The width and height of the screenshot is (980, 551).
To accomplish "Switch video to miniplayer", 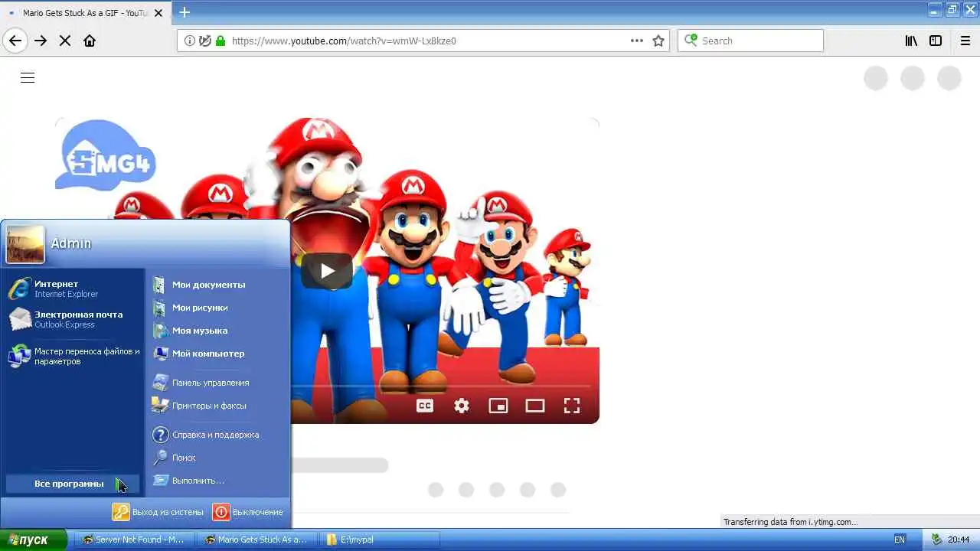I will coord(498,406).
